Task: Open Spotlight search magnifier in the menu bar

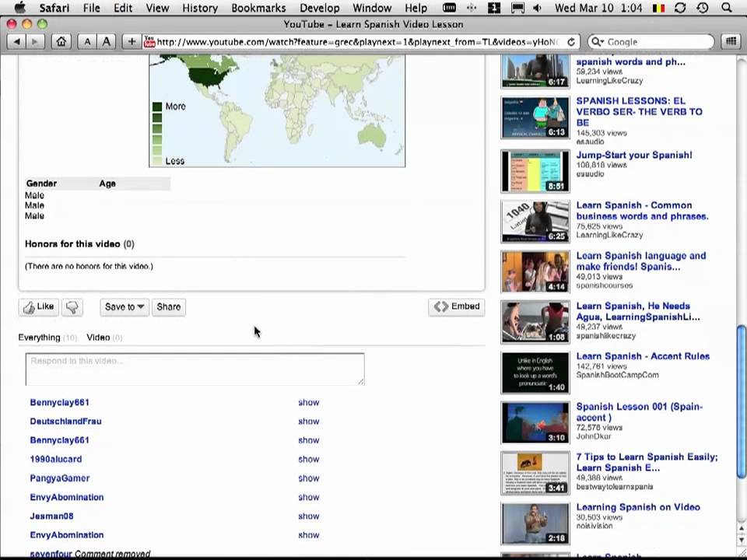Action: pyautogui.click(x=727, y=8)
